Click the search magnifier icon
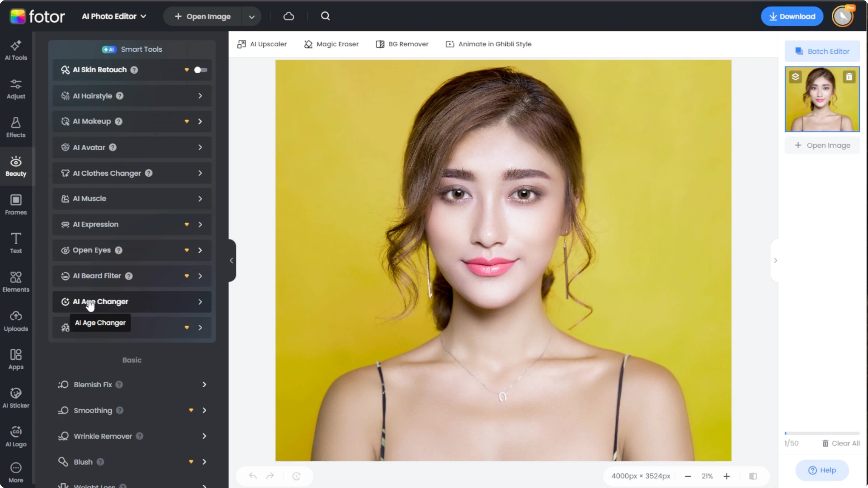This screenshot has width=868, height=488. pyautogui.click(x=325, y=16)
